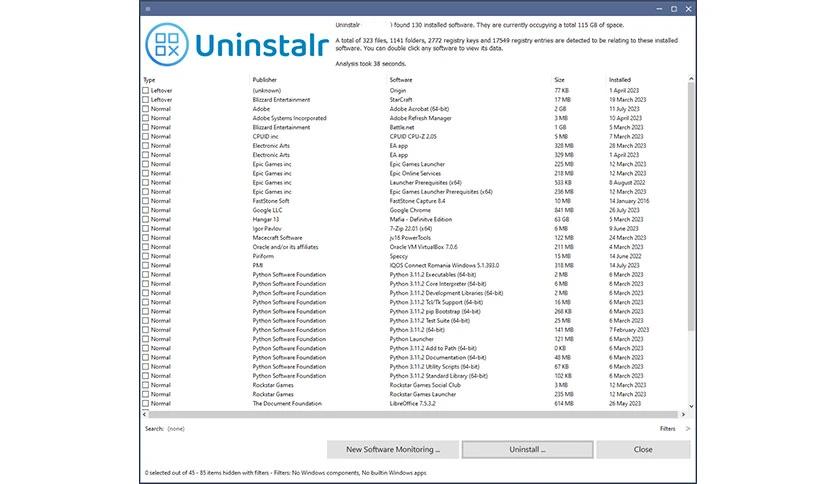Image resolution: width=836 pixels, height=484 pixels.
Task: Tick the checkbox for the Origin leftover row
Action: [x=146, y=91]
